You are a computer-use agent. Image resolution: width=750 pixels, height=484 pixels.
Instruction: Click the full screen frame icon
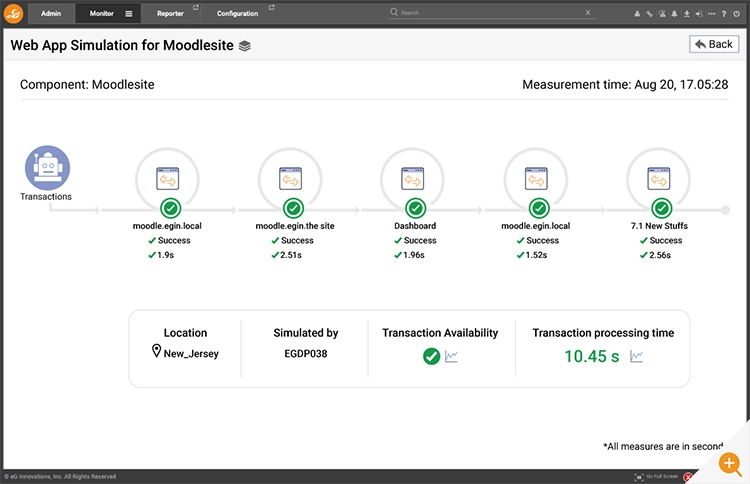639,477
